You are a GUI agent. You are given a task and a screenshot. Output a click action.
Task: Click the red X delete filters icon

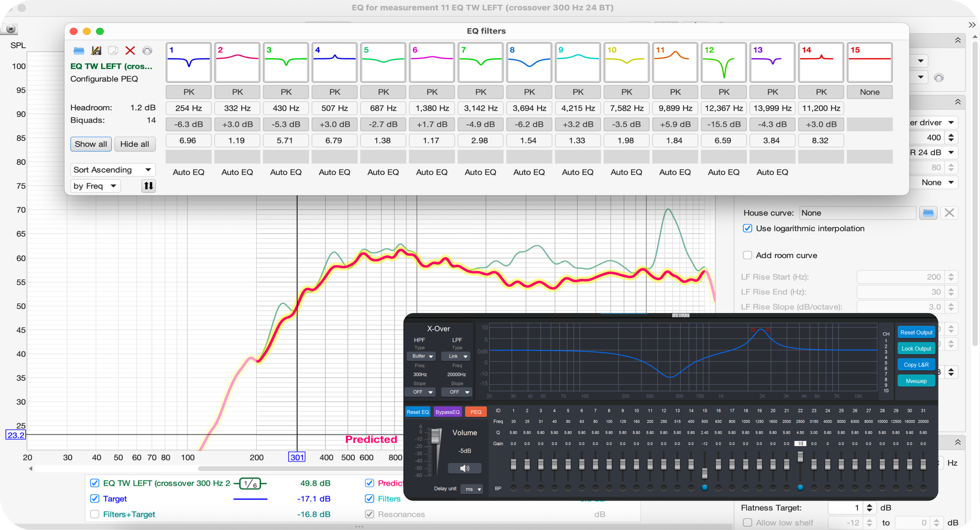tap(130, 51)
